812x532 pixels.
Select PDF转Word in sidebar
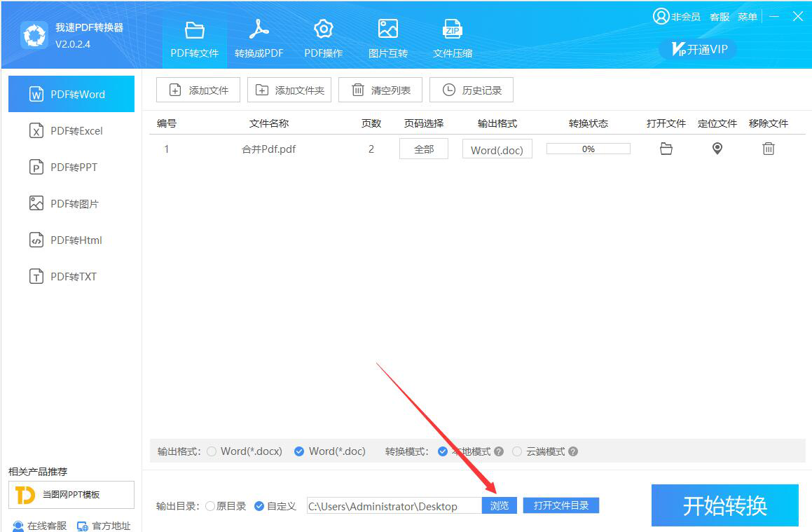click(71, 95)
